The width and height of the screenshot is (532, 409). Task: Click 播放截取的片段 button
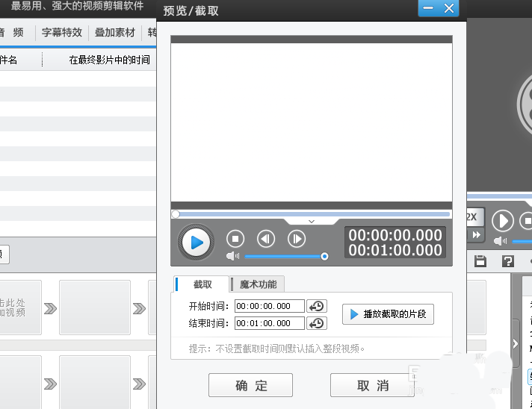(388, 314)
